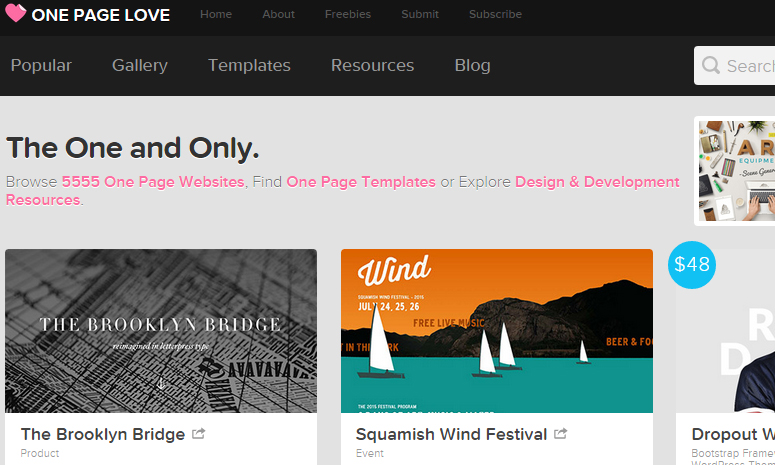Image resolution: width=775 pixels, height=465 pixels.
Task: Click The One and Only heading
Action: 132,148
